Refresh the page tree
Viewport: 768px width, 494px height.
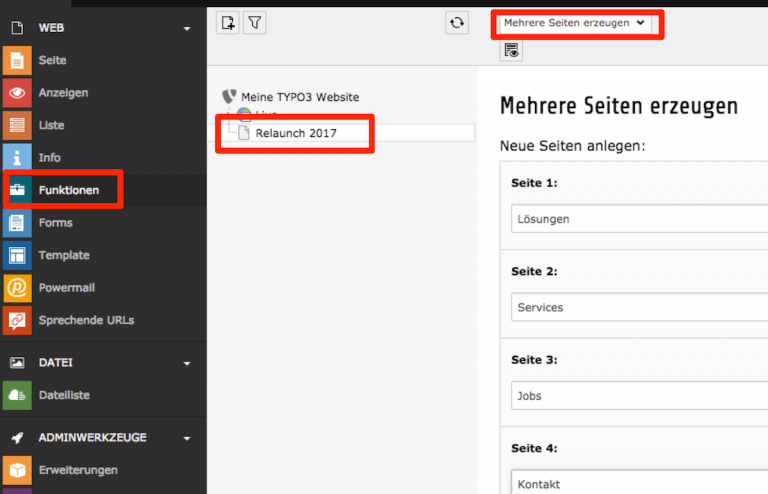456,23
